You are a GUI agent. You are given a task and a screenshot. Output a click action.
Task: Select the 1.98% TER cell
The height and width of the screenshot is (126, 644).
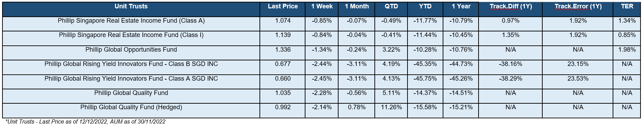(627, 50)
